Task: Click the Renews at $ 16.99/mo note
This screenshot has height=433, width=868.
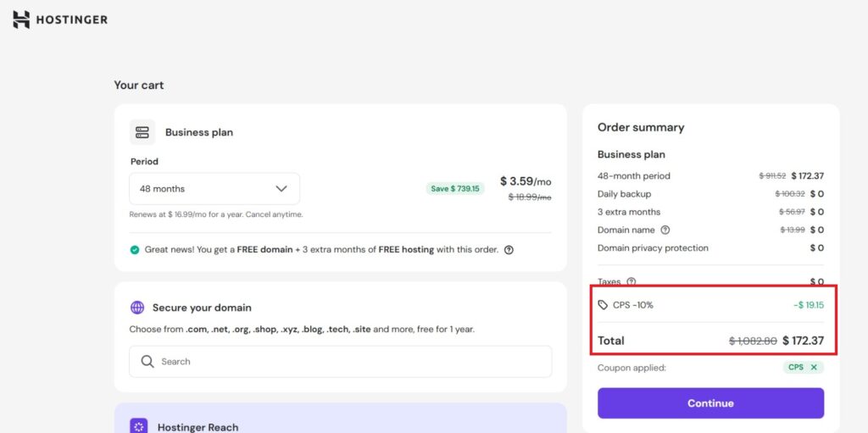Action: coord(216,214)
